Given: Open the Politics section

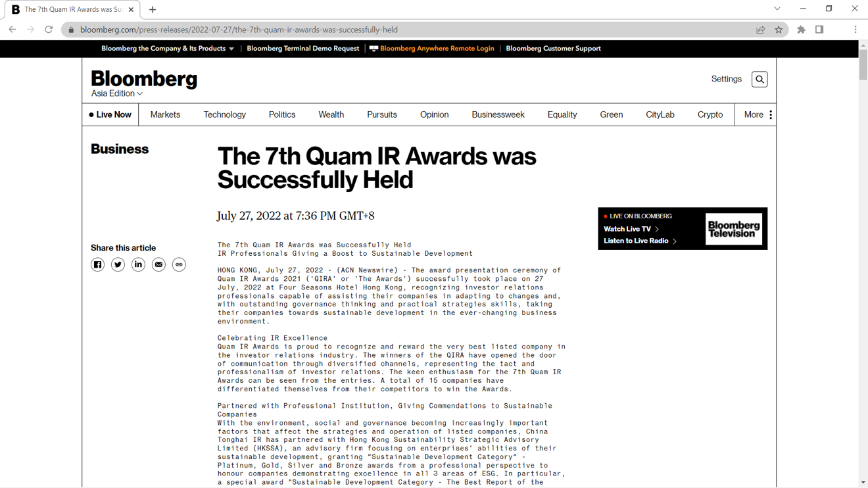Looking at the screenshot, I should [x=282, y=114].
